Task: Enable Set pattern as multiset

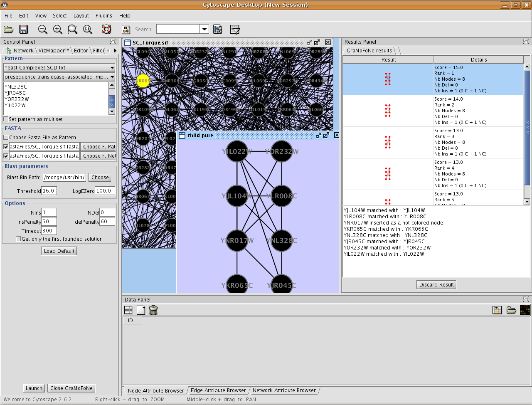Action: tap(6, 119)
